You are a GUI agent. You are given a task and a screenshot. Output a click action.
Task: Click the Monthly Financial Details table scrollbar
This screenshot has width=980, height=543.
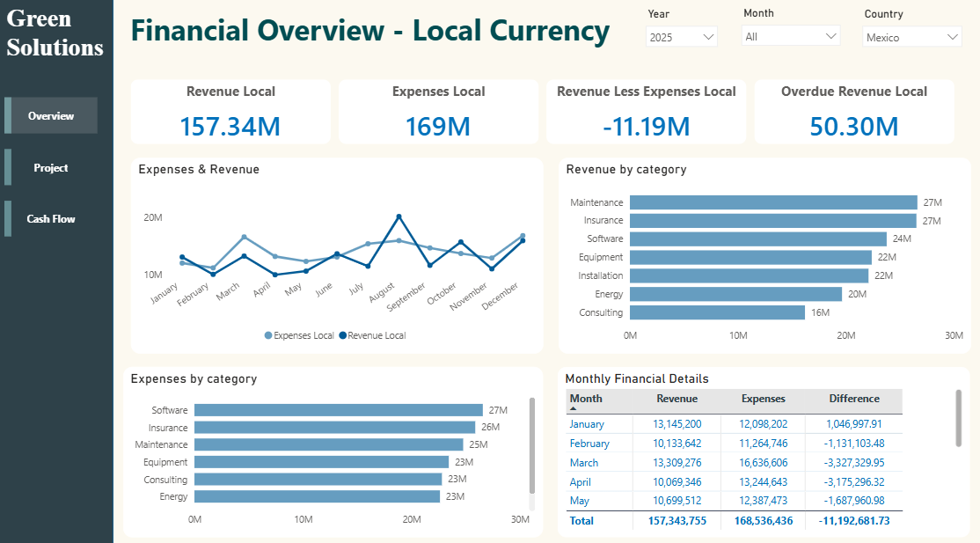pyautogui.click(x=958, y=418)
